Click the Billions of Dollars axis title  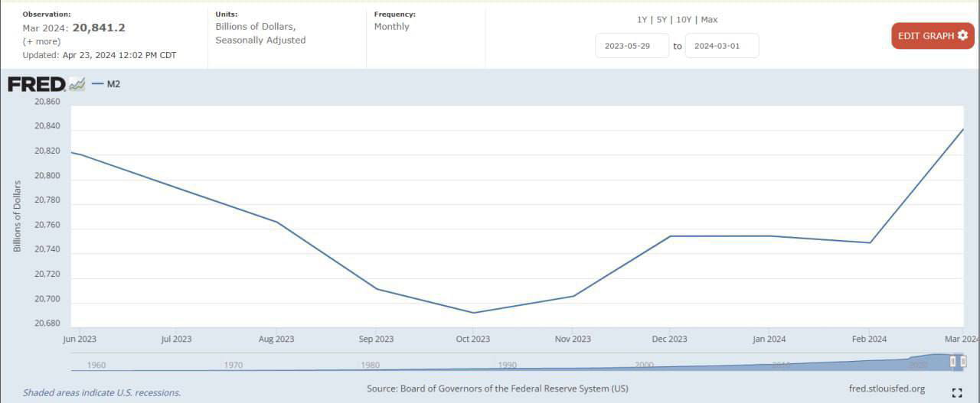coord(18,216)
